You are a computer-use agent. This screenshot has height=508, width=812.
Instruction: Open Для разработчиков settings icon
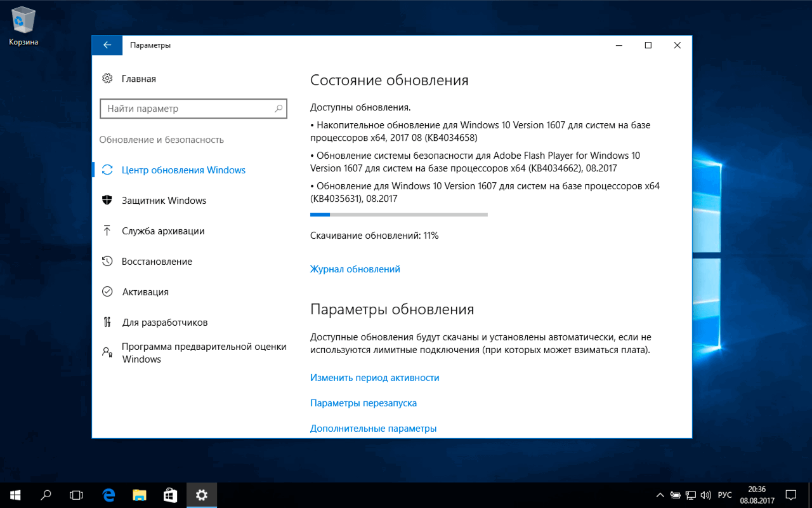pos(108,322)
